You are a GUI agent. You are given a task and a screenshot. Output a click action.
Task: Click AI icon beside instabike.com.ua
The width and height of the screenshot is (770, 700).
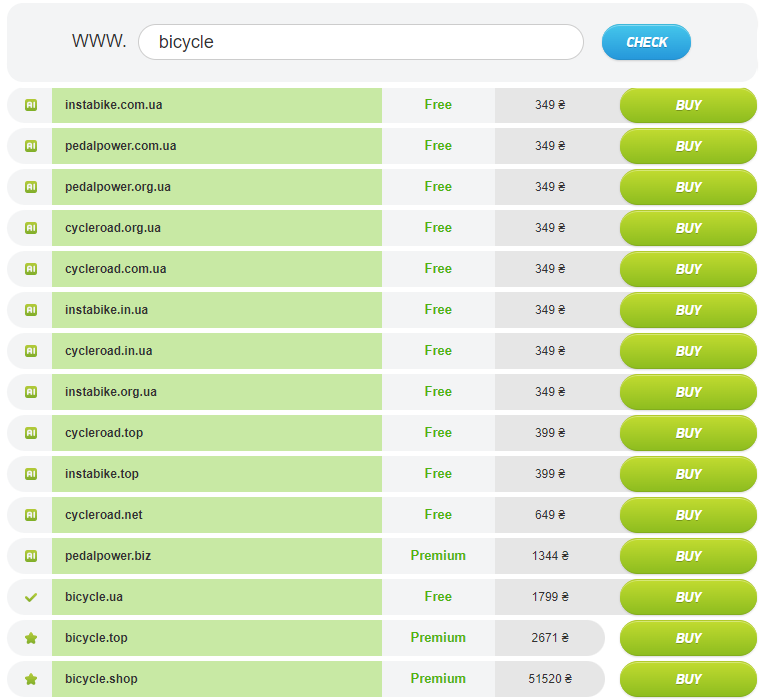click(31, 105)
